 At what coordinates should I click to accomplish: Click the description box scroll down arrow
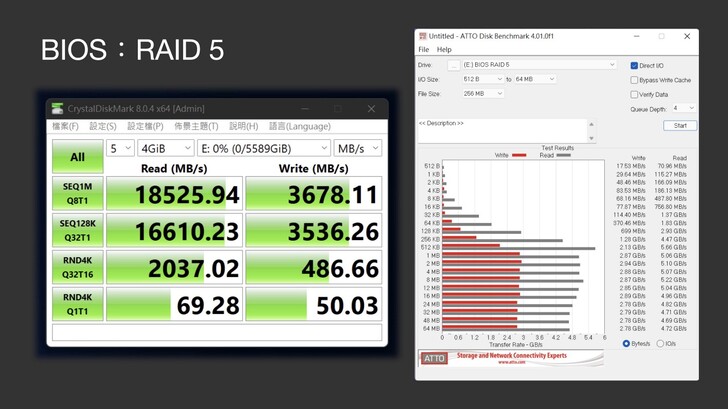point(591,138)
